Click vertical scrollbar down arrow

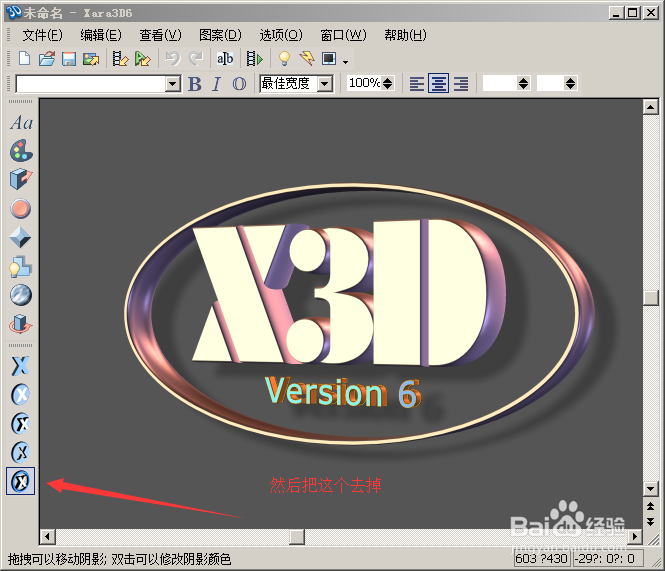(x=650, y=488)
